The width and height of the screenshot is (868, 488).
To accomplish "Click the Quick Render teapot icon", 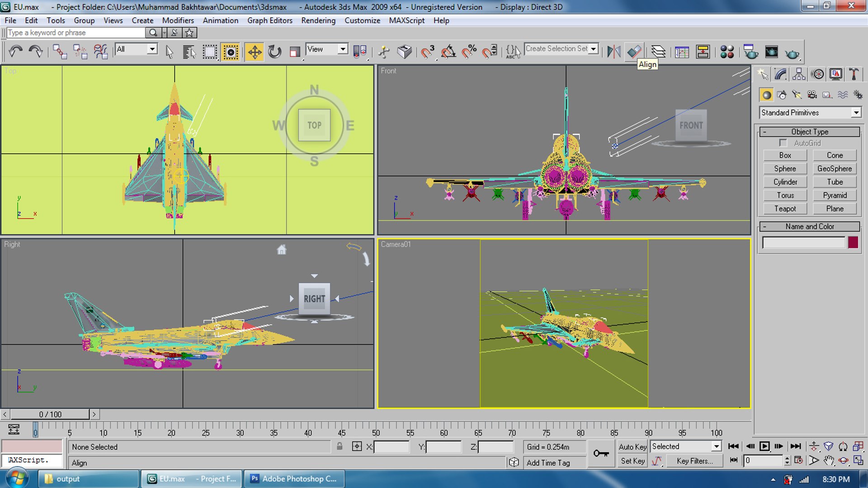I will click(x=792, y=53).
